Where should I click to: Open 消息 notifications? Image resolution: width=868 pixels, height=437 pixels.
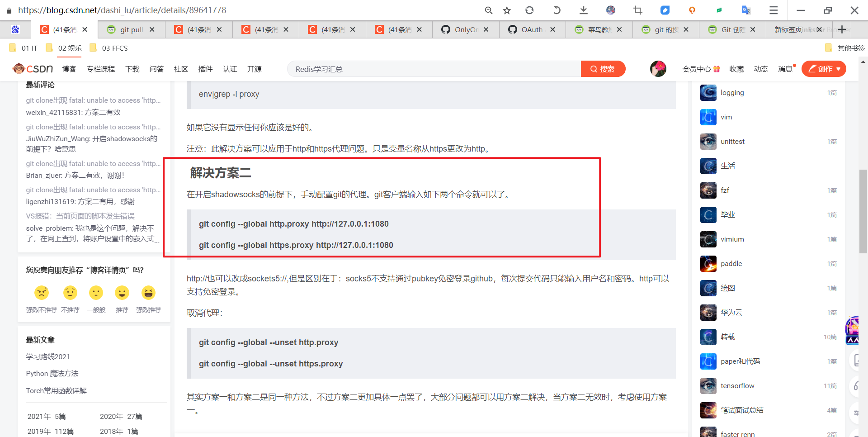coord(785,69)
